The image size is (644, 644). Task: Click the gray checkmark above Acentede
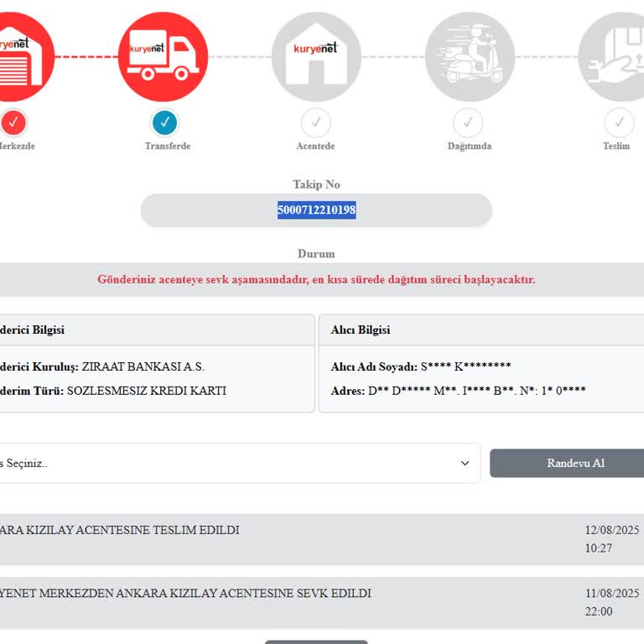pos(316,122)
